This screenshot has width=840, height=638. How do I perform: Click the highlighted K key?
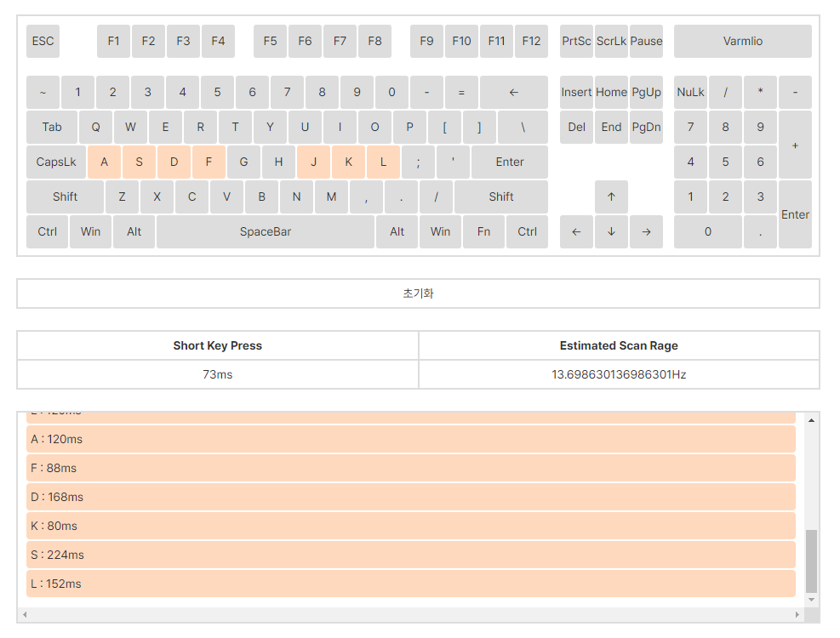click(348, 162)
